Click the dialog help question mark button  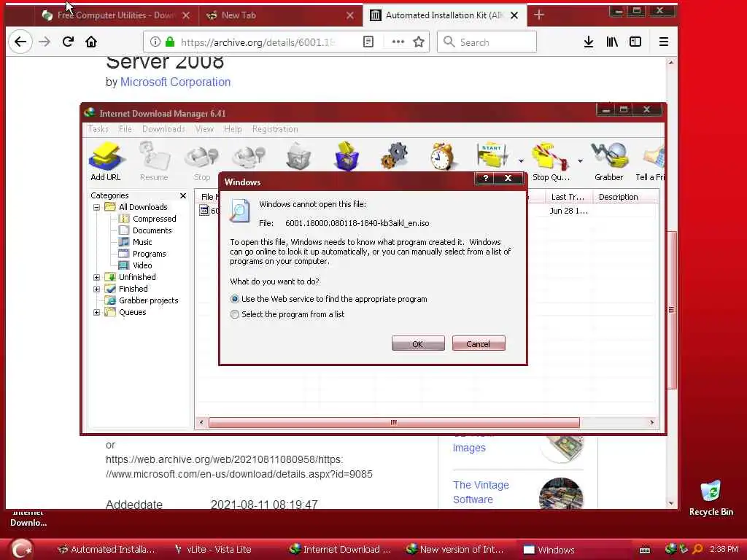pyautogui.click(x=485, y=178)
